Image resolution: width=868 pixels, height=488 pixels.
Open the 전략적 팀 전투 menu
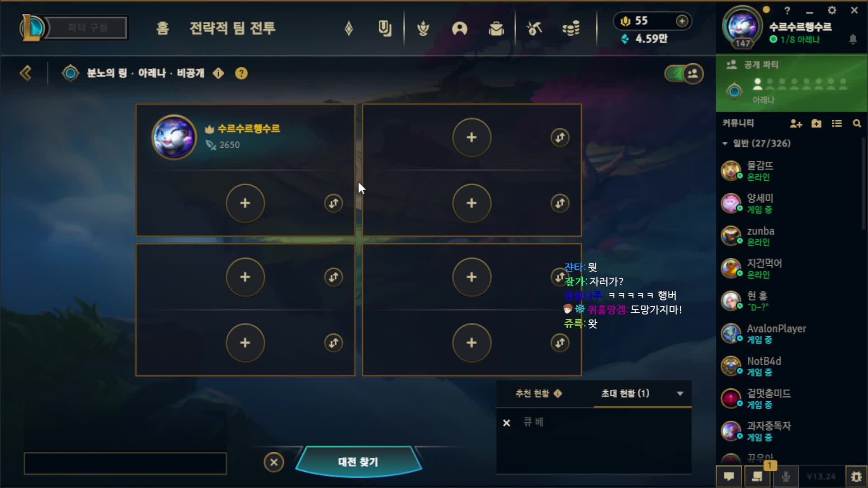coord(232,28)
